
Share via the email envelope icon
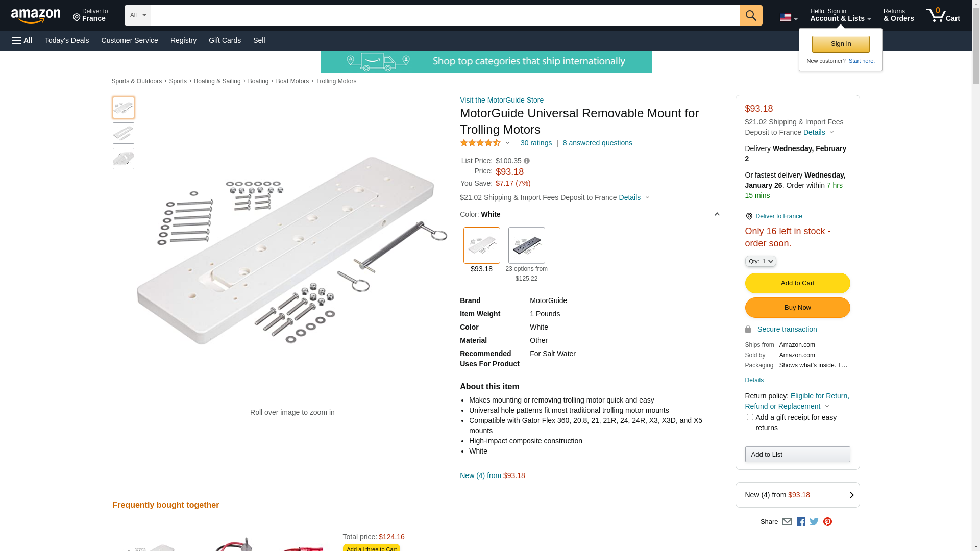pos(787,522)
